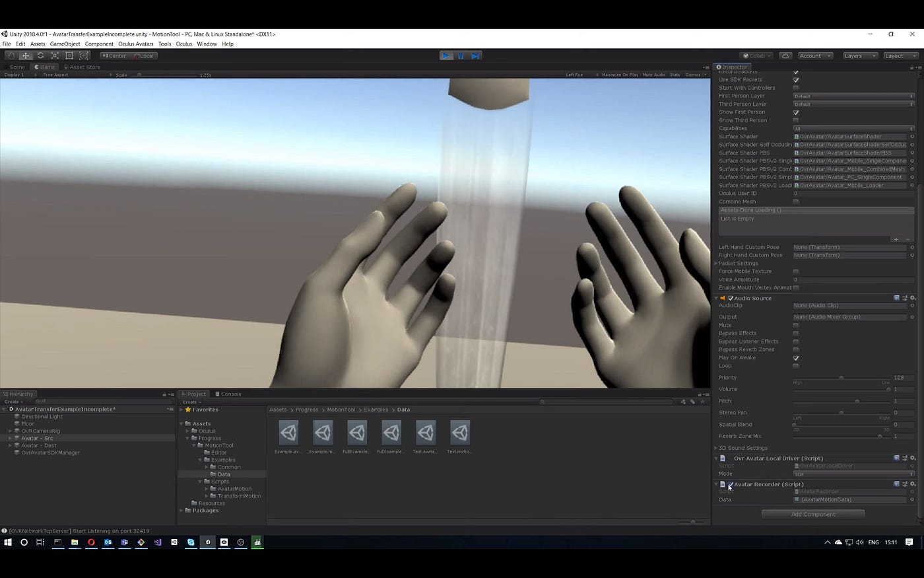Switch to the Scene tab
924x578 pixels.
coord(16,67)
